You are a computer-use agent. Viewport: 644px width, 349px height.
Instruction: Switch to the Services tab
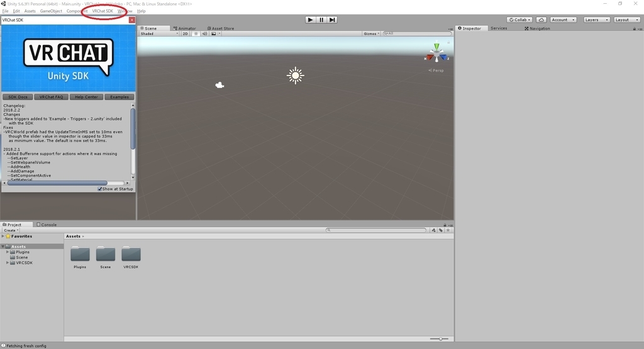tap(499, 28)
